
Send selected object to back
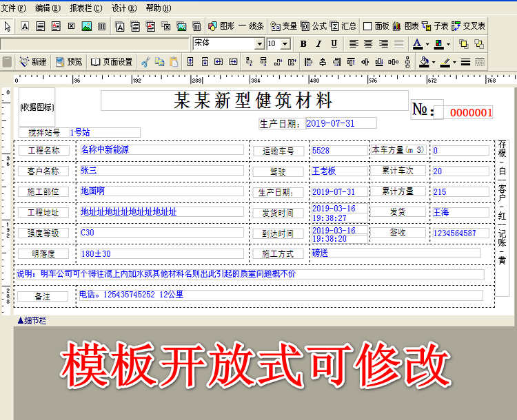pos(479,44)
